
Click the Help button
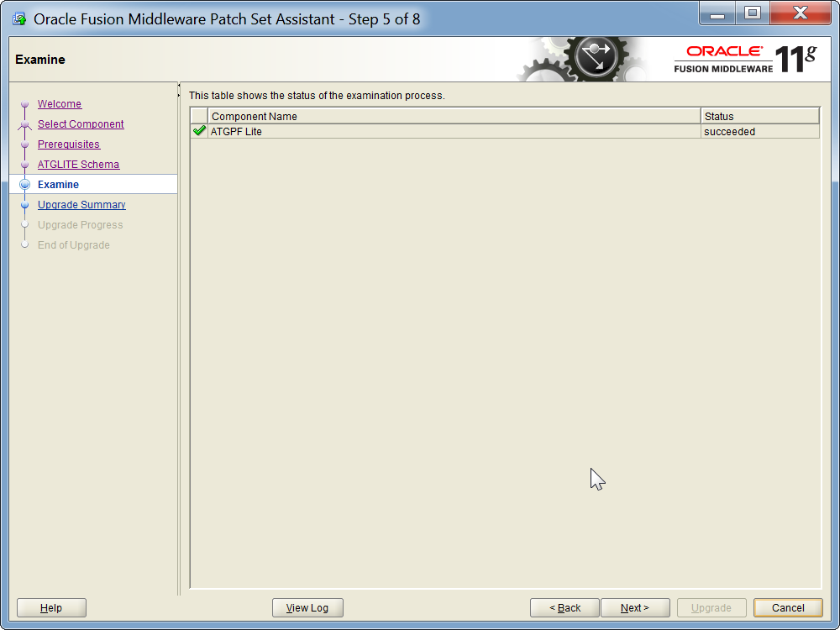coord(51,607)
